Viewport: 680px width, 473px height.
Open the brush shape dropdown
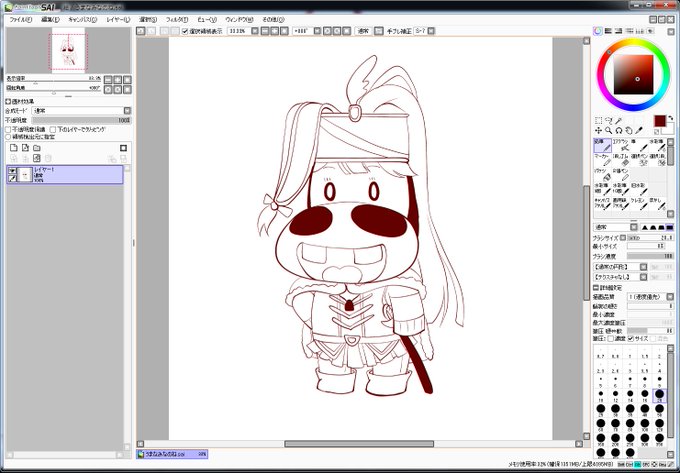(x=644, y=267)
